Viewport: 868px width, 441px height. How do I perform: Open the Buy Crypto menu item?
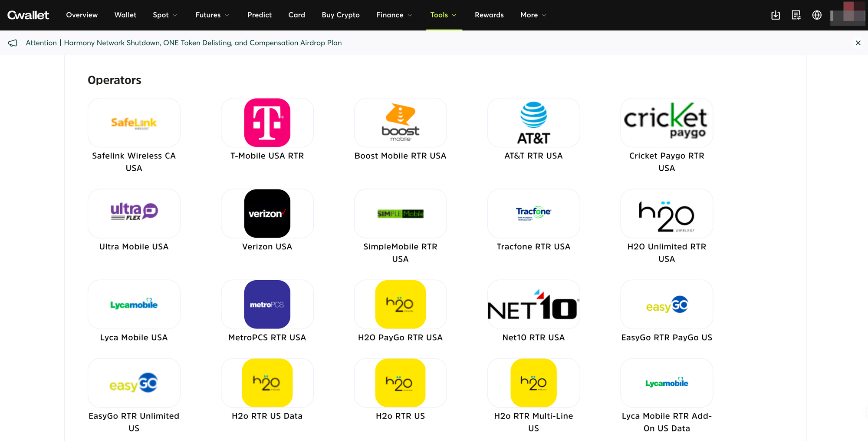(x=341, y=15)
